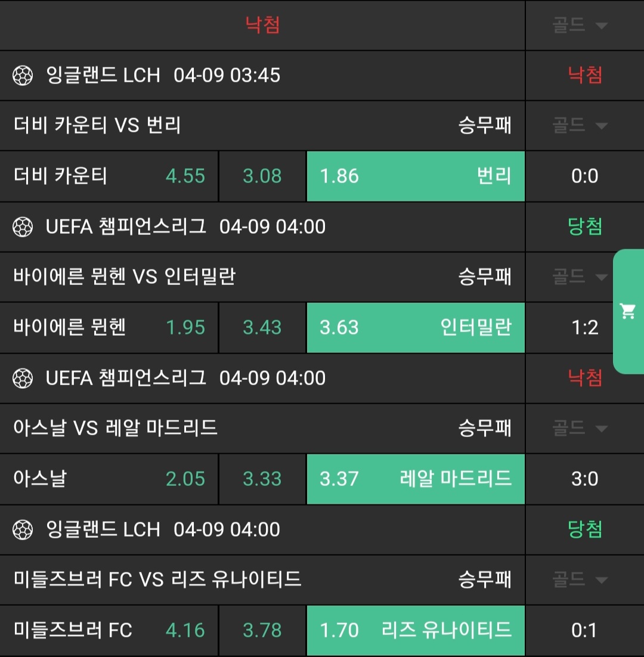Viewport: 644px width, 657px height.
Task: Click the 낙첨 header at the top
Action: coord(262,25)
